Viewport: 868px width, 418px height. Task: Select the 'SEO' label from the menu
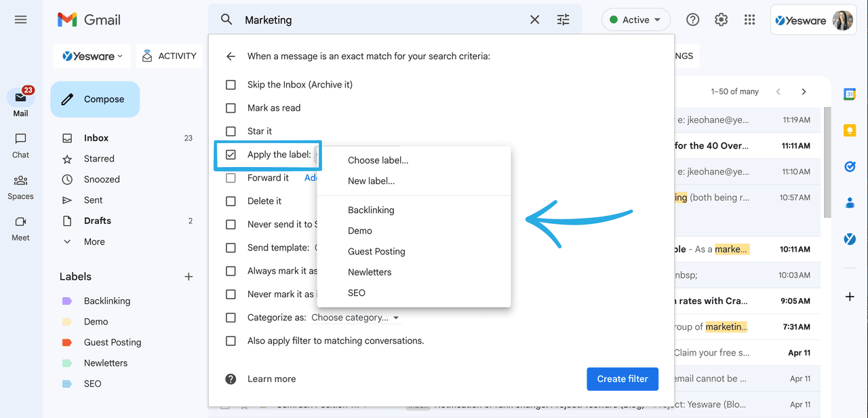click(356, 292)
